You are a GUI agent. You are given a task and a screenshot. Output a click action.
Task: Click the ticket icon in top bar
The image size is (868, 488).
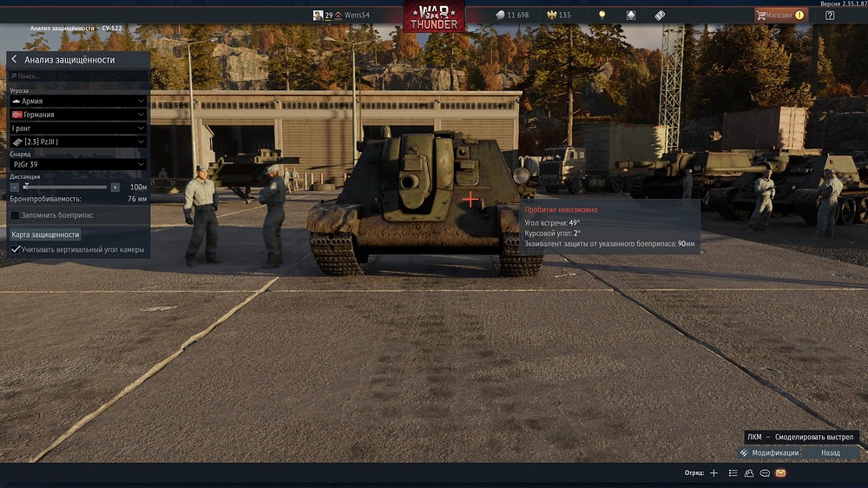tap(660, 16)
